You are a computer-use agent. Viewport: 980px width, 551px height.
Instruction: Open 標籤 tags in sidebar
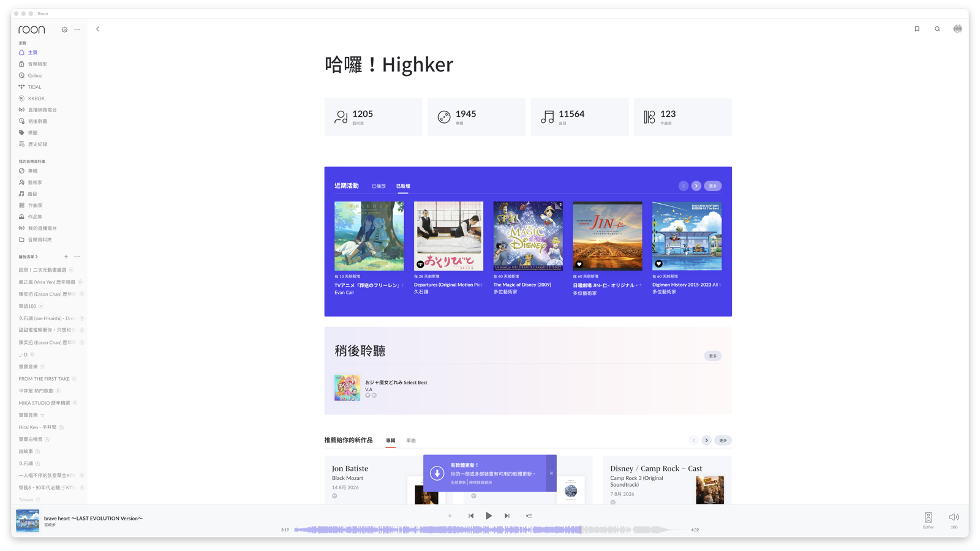click(32, 132)
